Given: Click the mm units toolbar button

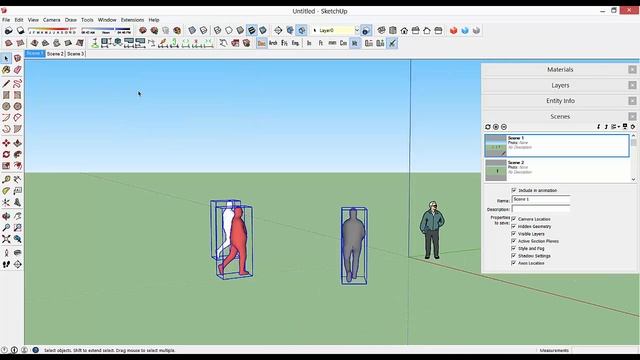Looking at the screenshot, I should [x=332, y=43].
